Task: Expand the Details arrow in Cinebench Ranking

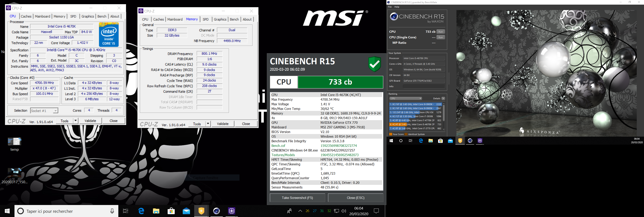Action: (443, 98)
